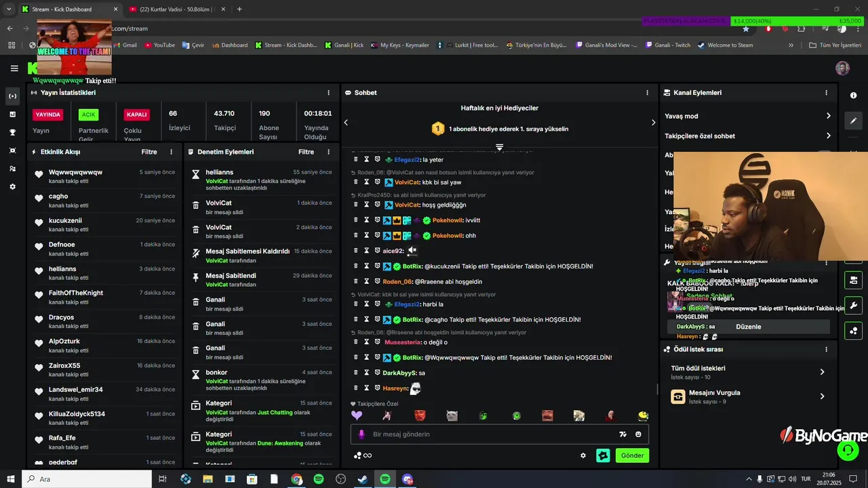Click the emoji picker icon in message box
The image size is (868, 488).
pyautogui.click(x=638, y=434)
